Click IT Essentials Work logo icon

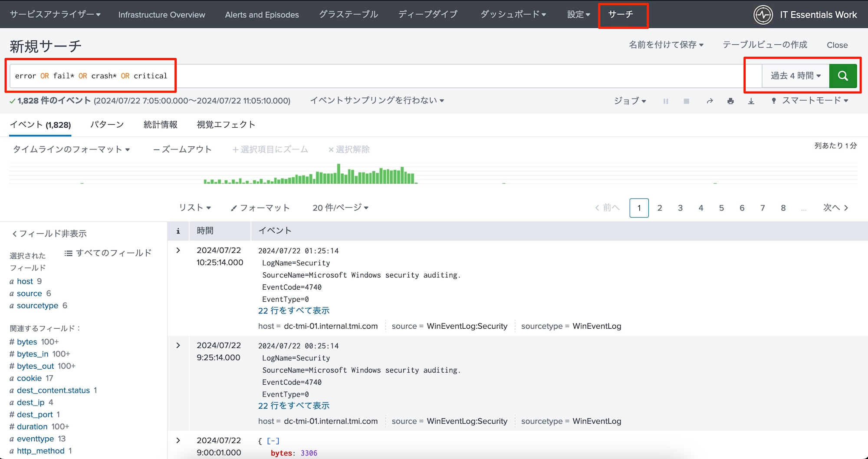click(x=763, y=15)
